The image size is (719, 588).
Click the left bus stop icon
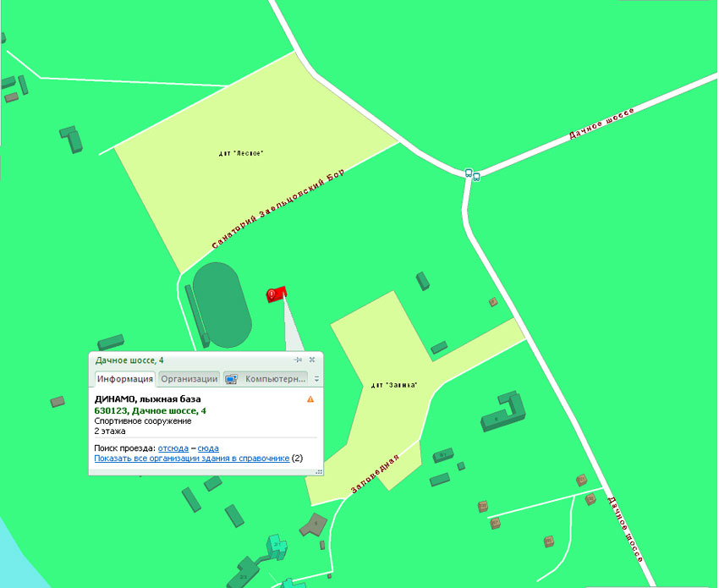[468, 173]
